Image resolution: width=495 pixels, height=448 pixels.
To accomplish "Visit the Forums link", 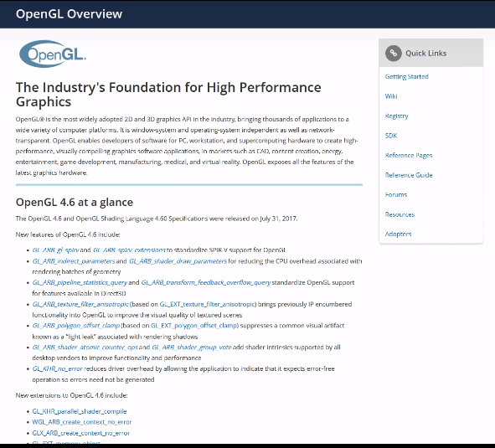I will click(x=396, y=195).
